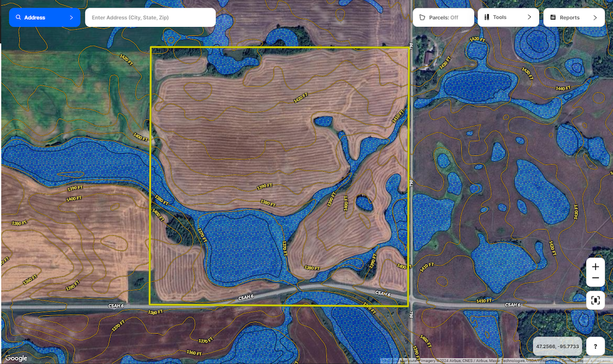Click the parcel shape icon
The image size is (613, 364).
(422, 18)
